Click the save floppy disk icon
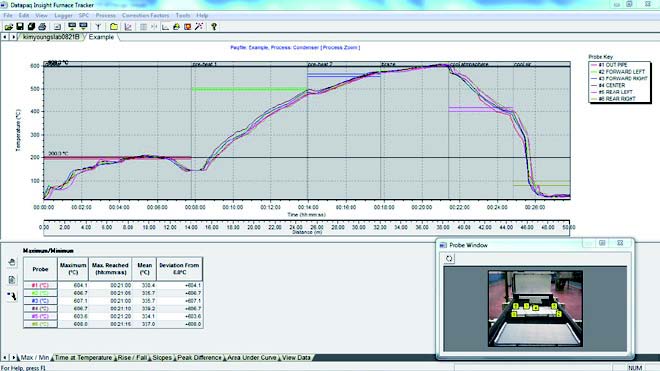Image resolution: width=660 pixels, height=371 pixels. 20,27
